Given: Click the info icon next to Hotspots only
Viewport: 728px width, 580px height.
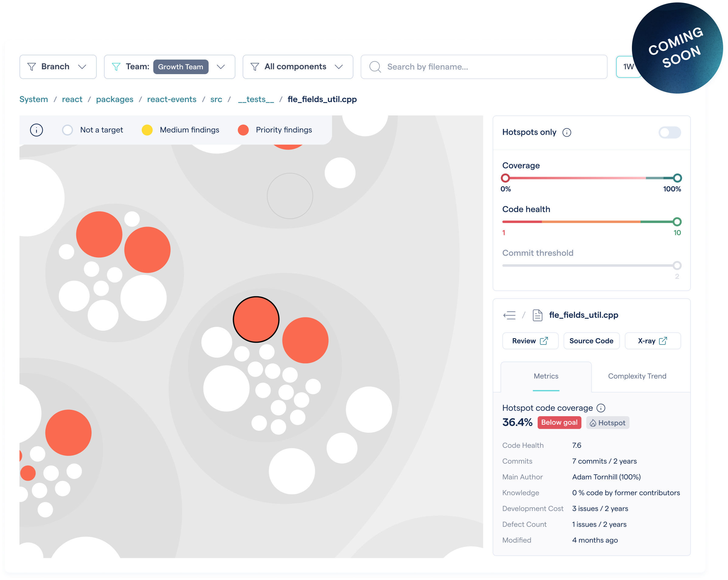Looking at the screenshot, I should (x=567, y=132).
